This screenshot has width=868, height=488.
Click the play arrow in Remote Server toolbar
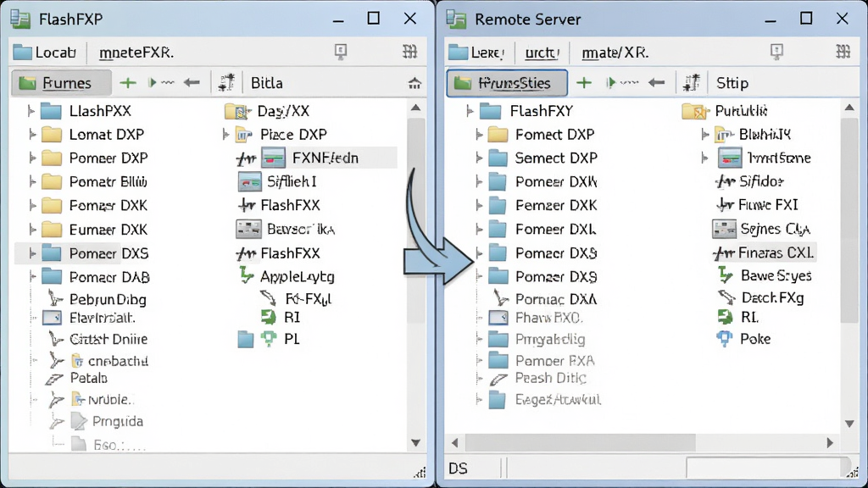coord(611,83)
